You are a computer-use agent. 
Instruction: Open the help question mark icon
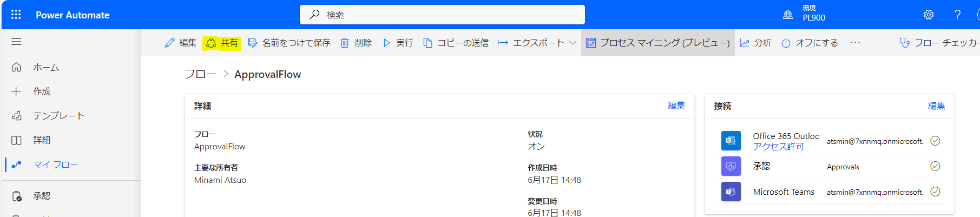(957, 15)
